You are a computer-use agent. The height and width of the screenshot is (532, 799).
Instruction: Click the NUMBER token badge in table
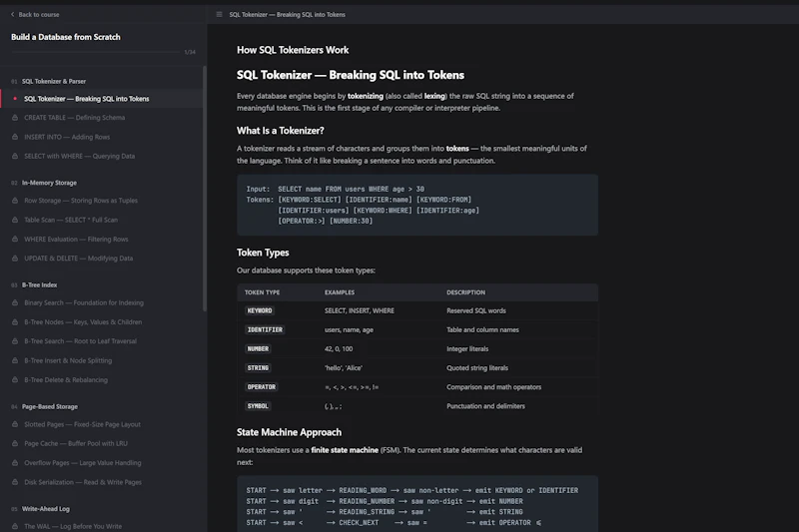258,349
